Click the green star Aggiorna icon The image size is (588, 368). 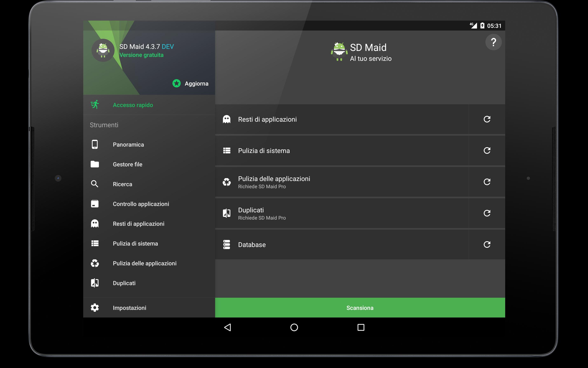(177, 83)
